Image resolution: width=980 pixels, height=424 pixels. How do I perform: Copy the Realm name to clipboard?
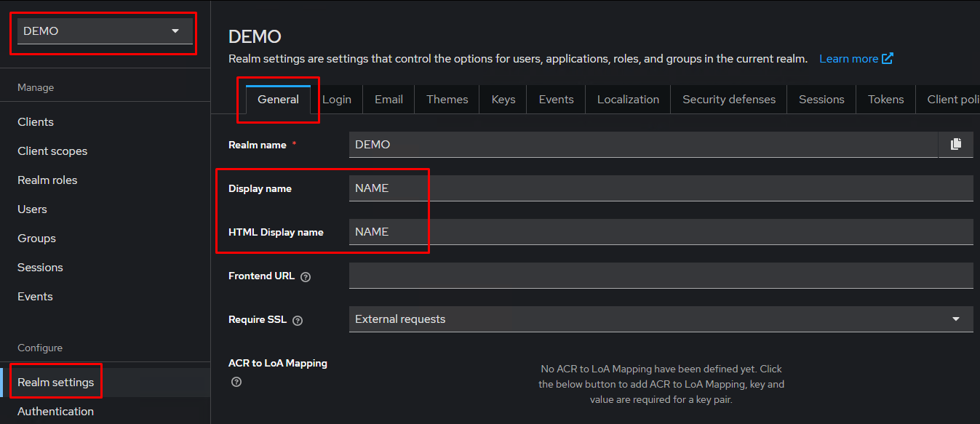(x=955, y=145)
